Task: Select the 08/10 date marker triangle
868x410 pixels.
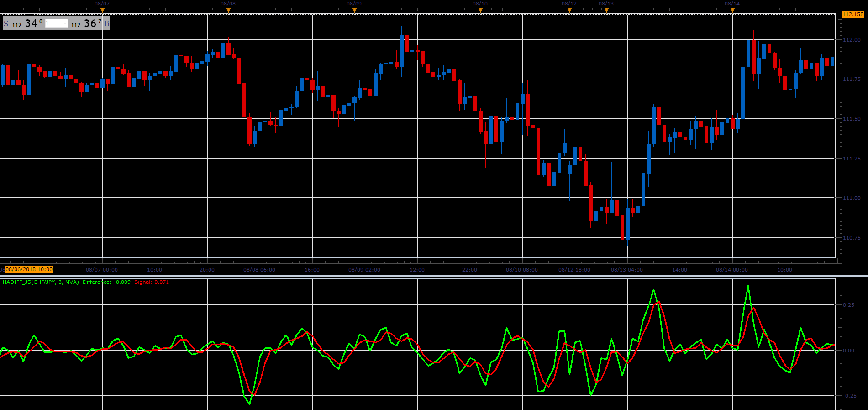Action: pos(480,10)
